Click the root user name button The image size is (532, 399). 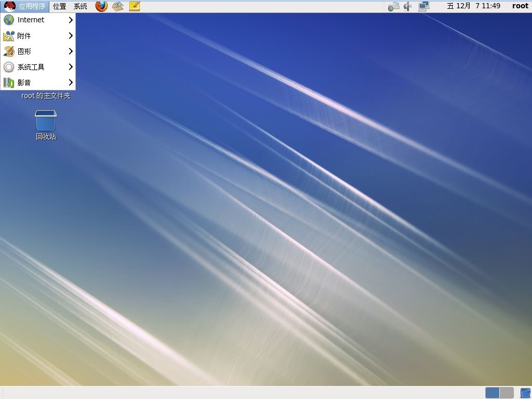pos(520,6)
